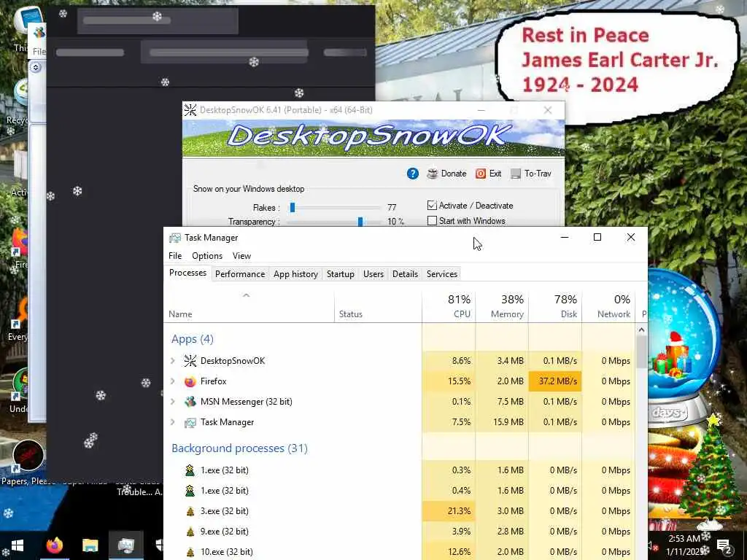
Task: Open File Explorer from the taskbar
Action: (x=90, y=545)
